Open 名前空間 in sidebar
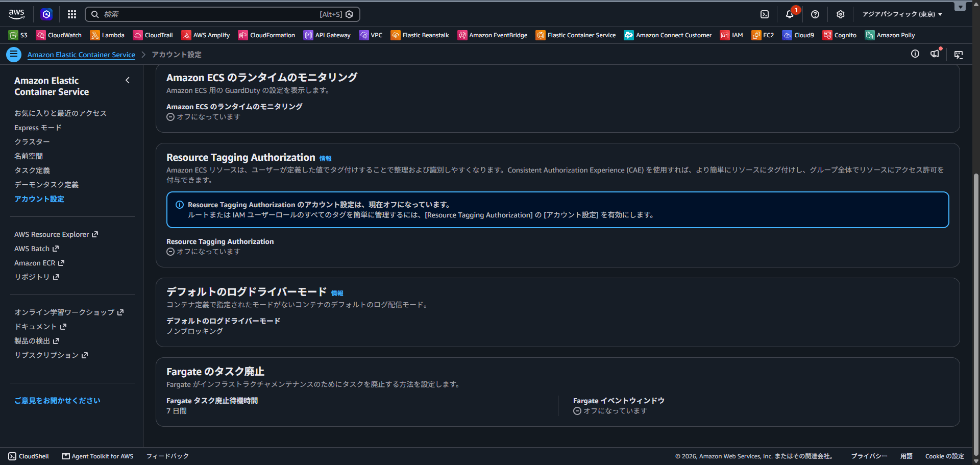Viewport: 980px width, 465px height. [x=29, y=156]
